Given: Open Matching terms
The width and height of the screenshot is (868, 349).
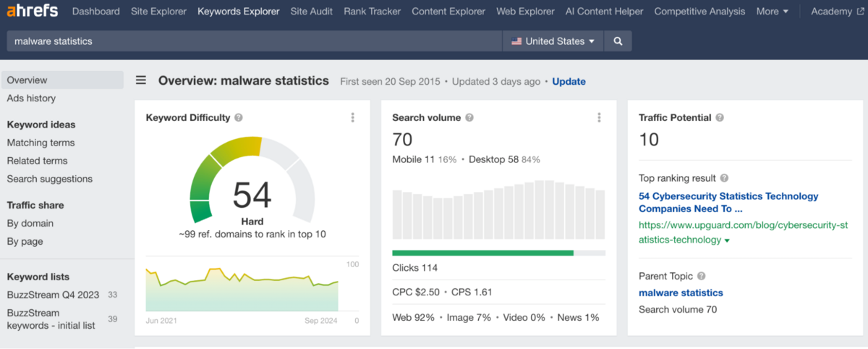Looking at the screenshot, I should [x=41, y=143].
